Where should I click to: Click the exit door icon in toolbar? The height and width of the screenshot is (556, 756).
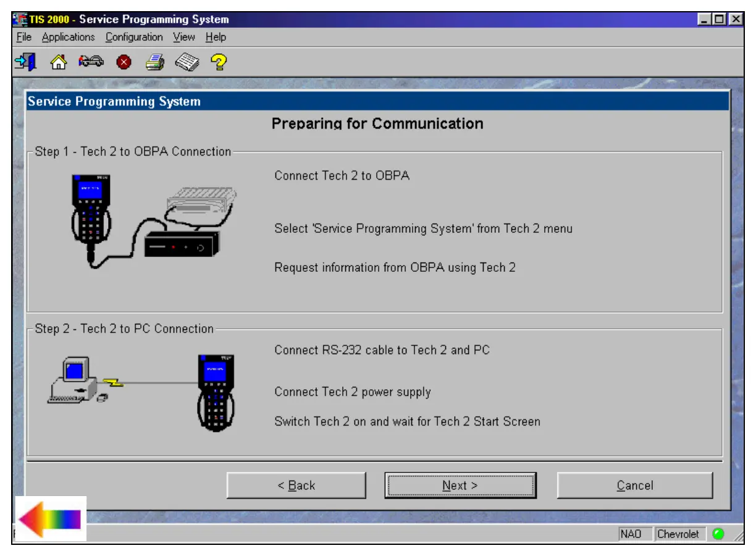click(x=25, y=62)
